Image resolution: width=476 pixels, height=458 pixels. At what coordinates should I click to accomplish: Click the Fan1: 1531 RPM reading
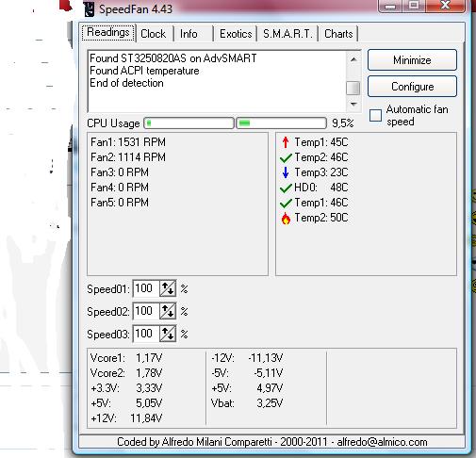128,142
